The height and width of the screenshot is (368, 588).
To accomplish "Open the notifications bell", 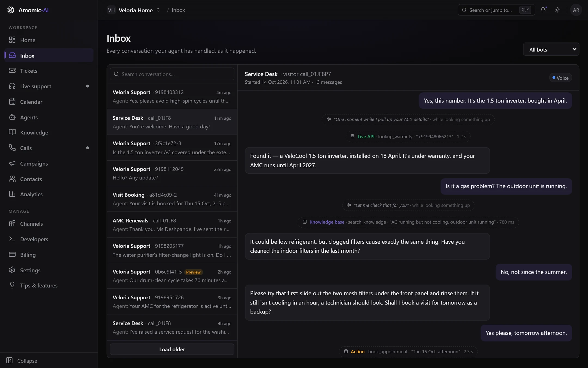I will pyautogui.click(x=543, y=10).
